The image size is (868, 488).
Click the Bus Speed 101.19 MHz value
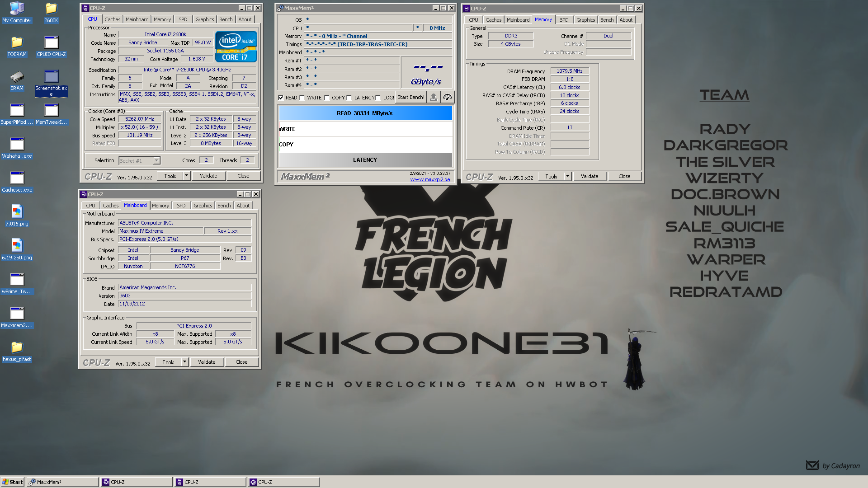[x=140, y=135]
